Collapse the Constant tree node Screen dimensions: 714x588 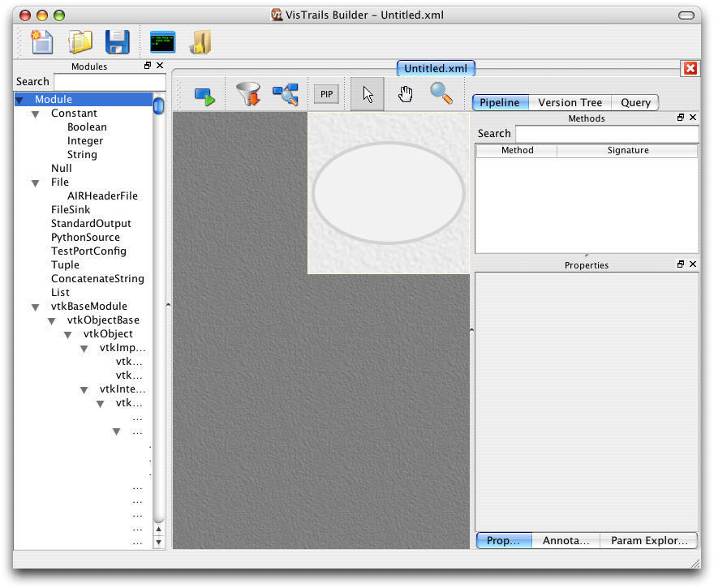coord(36,114)
